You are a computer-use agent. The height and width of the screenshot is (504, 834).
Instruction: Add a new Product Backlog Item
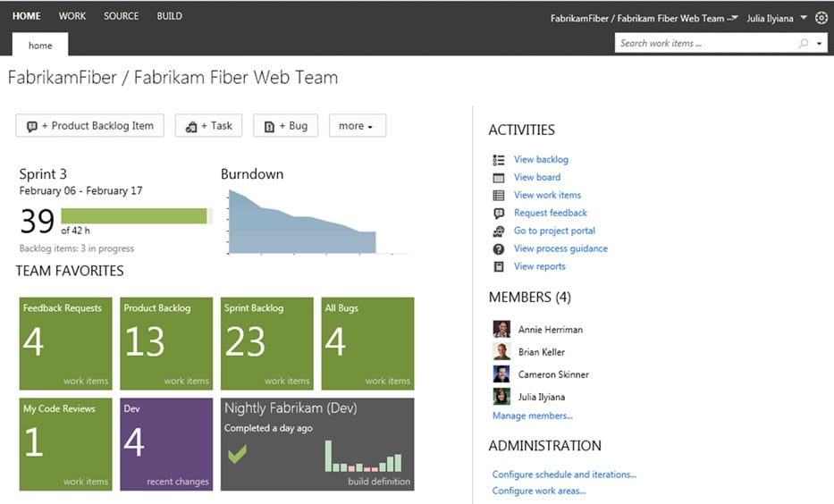(90, 125)
